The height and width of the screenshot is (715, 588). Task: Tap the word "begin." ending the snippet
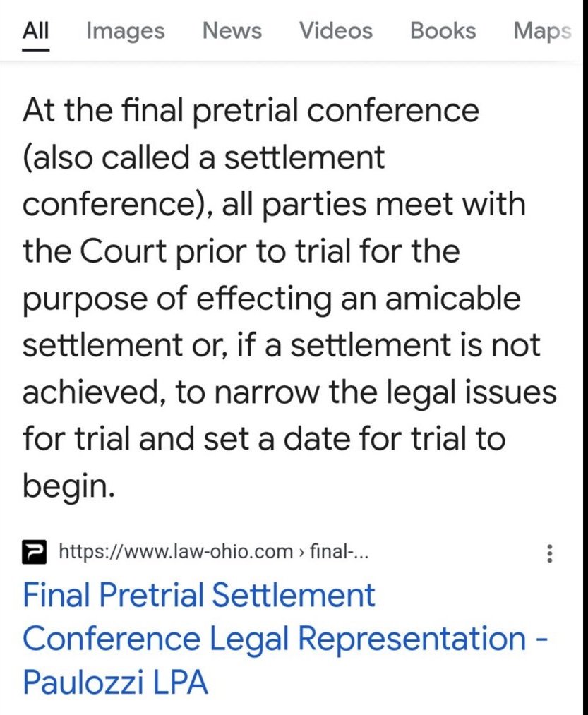68,486
